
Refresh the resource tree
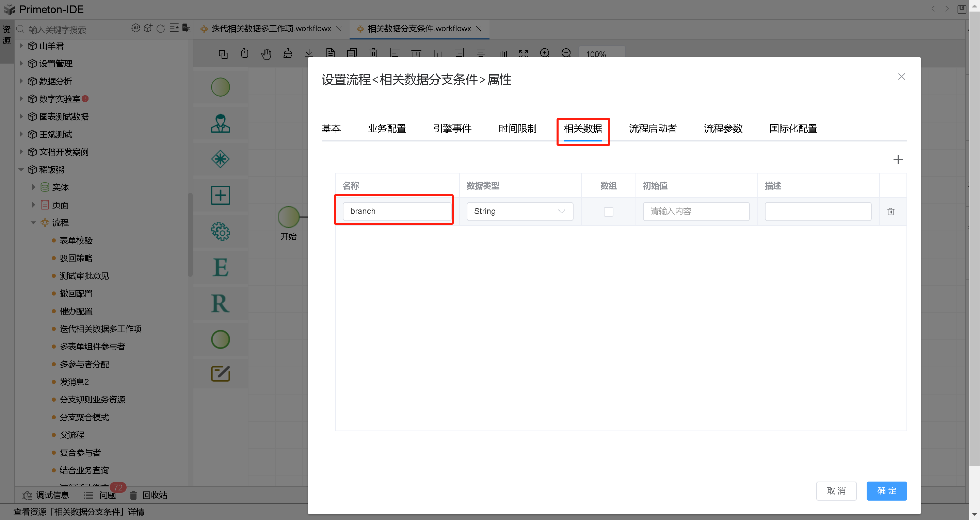[x=161, y=28]
